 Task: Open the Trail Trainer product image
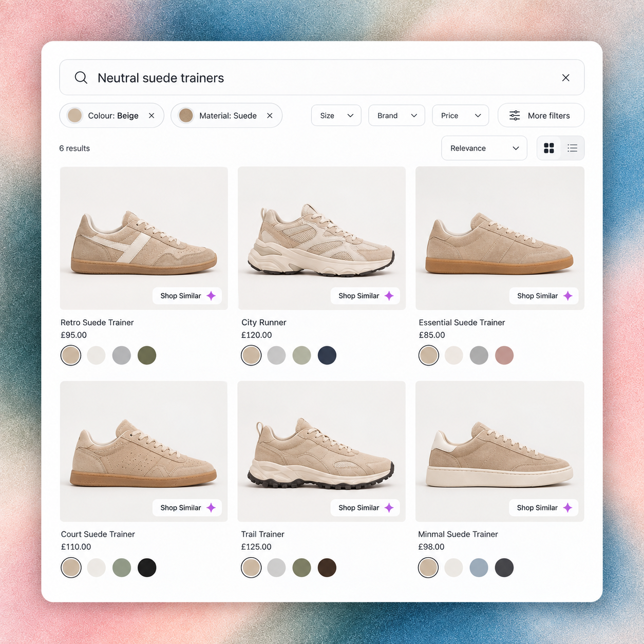321,451
